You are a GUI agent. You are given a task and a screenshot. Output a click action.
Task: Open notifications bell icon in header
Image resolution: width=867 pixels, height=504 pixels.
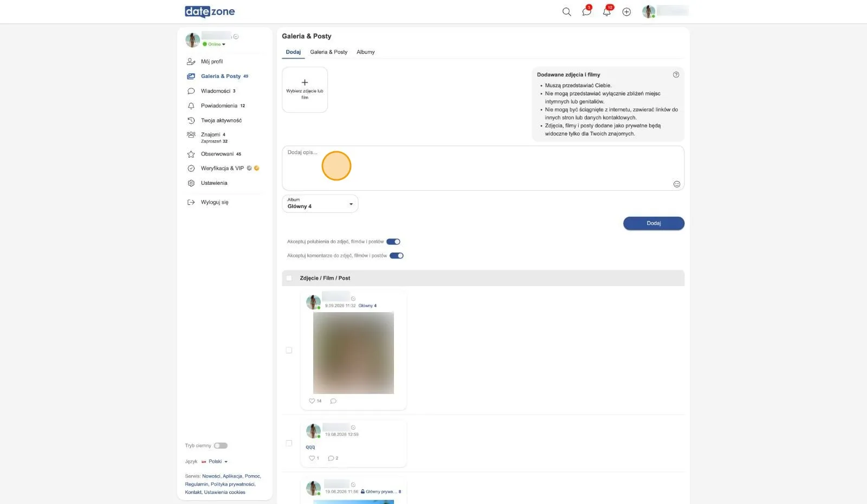click(x=606, y=11)
